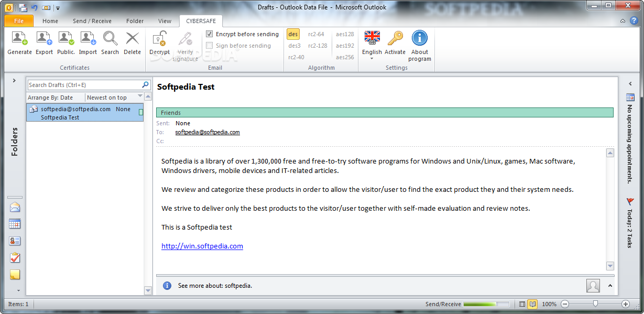Open the English language dropdown arrow
This screenshot has width=644, height=314.
(372, 58)
